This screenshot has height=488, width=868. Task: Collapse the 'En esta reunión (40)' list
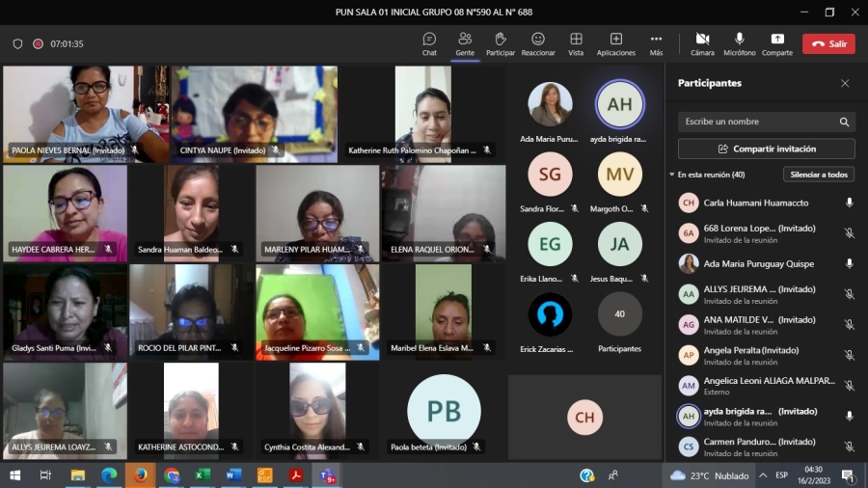click(x=671, y=175)
